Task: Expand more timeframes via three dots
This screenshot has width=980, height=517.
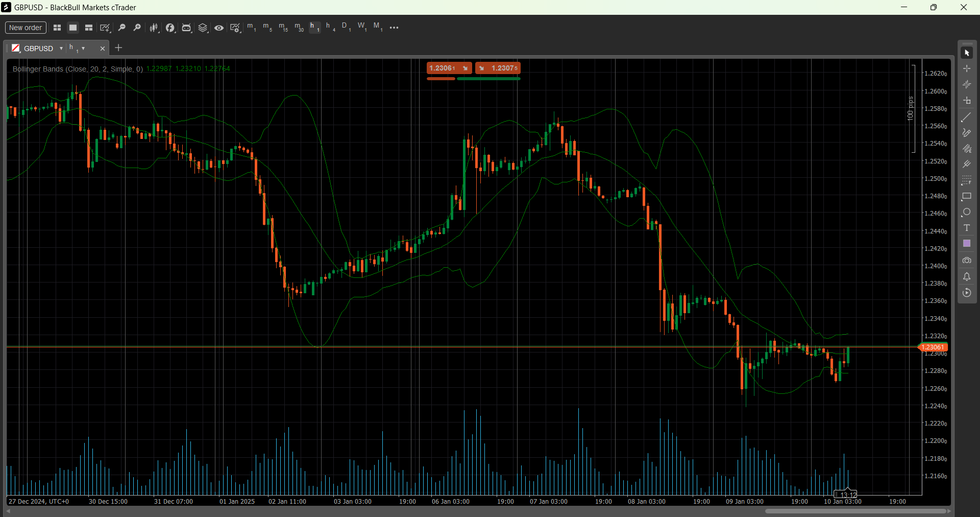Action: 394,28
